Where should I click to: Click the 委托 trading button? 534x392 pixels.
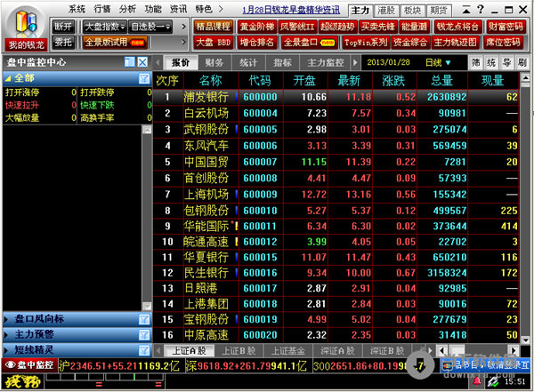pos(64,43)
